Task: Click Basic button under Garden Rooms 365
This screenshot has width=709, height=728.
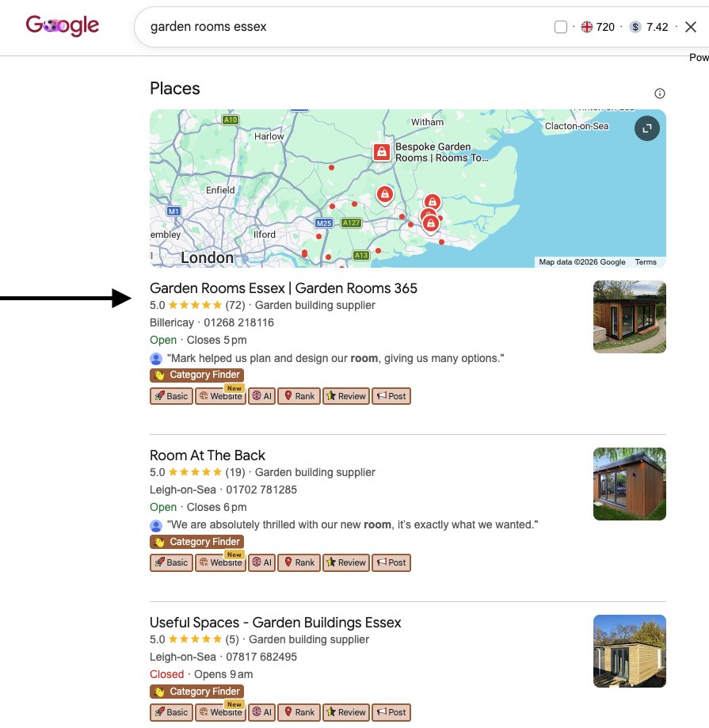Action: click(171, 396)
